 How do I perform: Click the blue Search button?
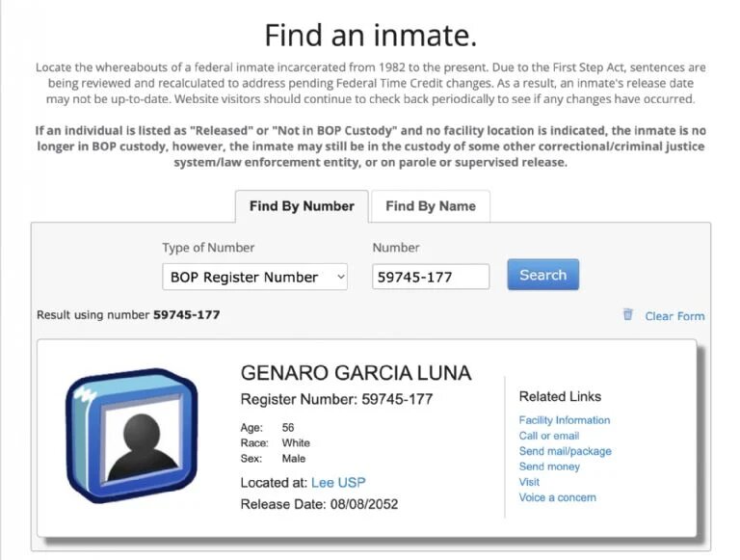click(x=543, y=275)
